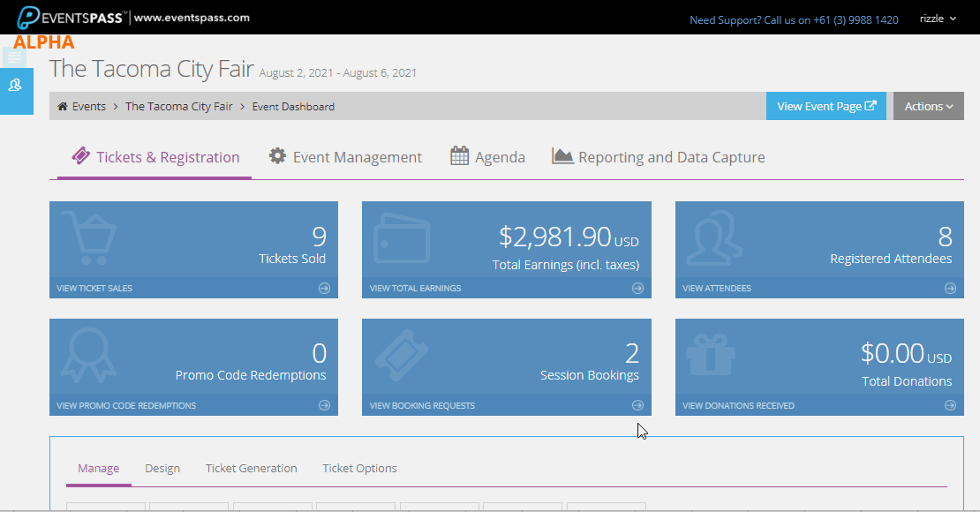Image resolution: width=980 pixels, height=512 pixels.
Task: Click The Tacoma City Fair breadcrumb link
Action: (x=178, y=106)
